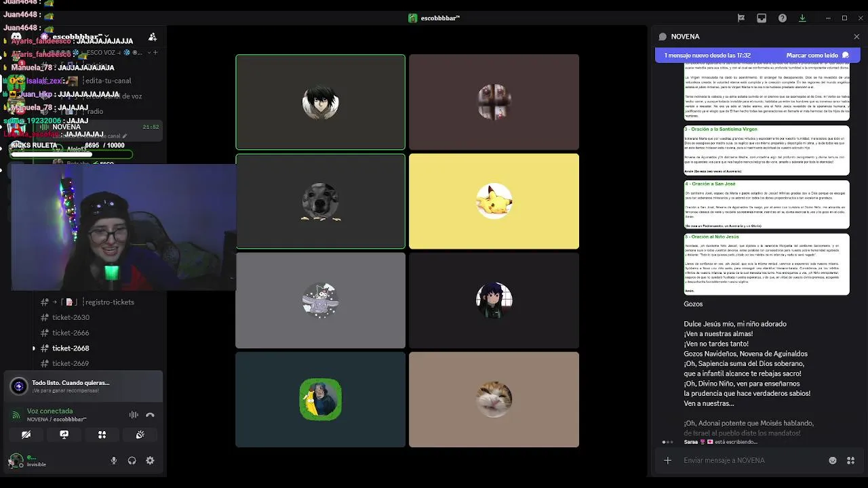This screenshot has height=488, width=868.
Task: Click the quest orb icon
Action: click(x=19, y=386)
